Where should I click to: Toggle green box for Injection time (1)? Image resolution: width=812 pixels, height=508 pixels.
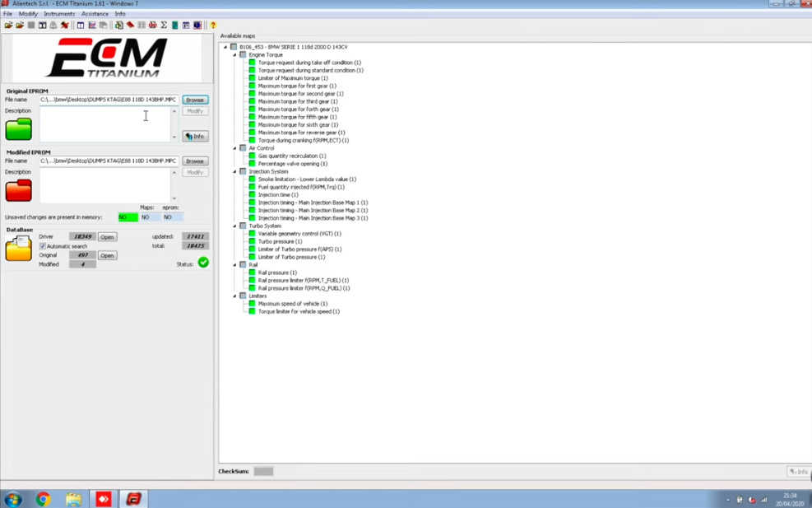(x=253, y=194)
